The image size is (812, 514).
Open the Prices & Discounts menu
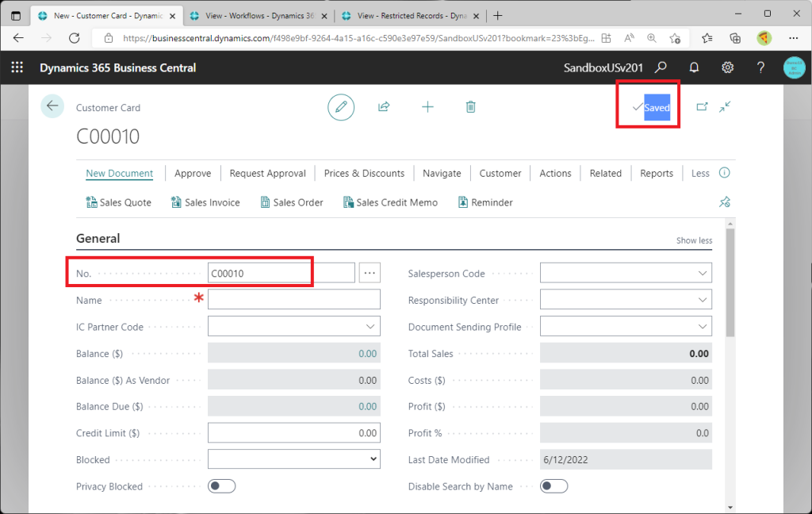(x=364, y=173)
